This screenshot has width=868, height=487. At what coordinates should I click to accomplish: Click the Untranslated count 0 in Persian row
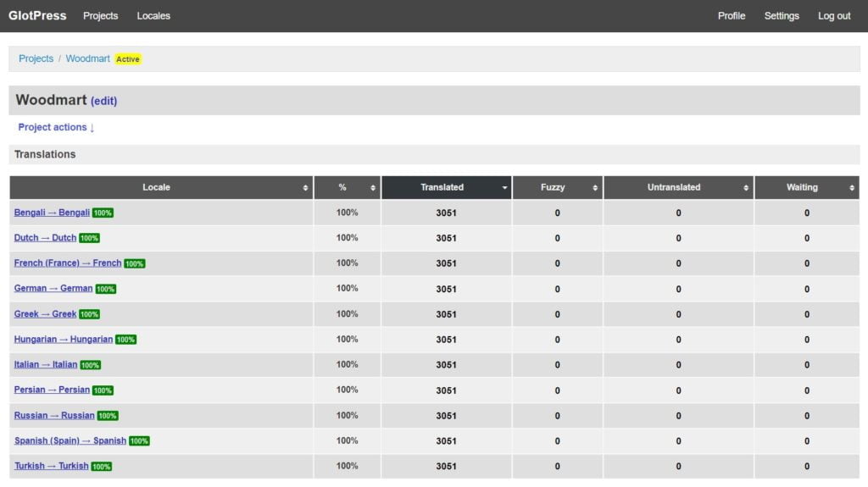(x=678, y=390)
